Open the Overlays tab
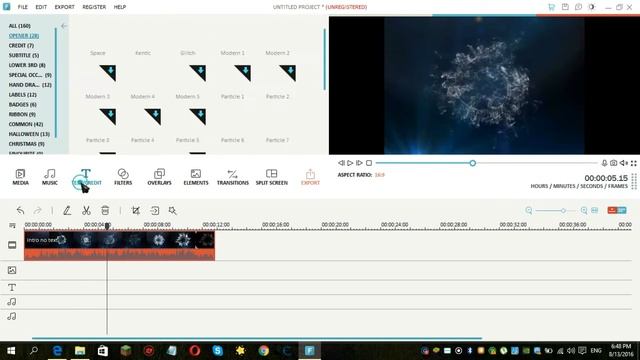640x360 pixels. 159,177
